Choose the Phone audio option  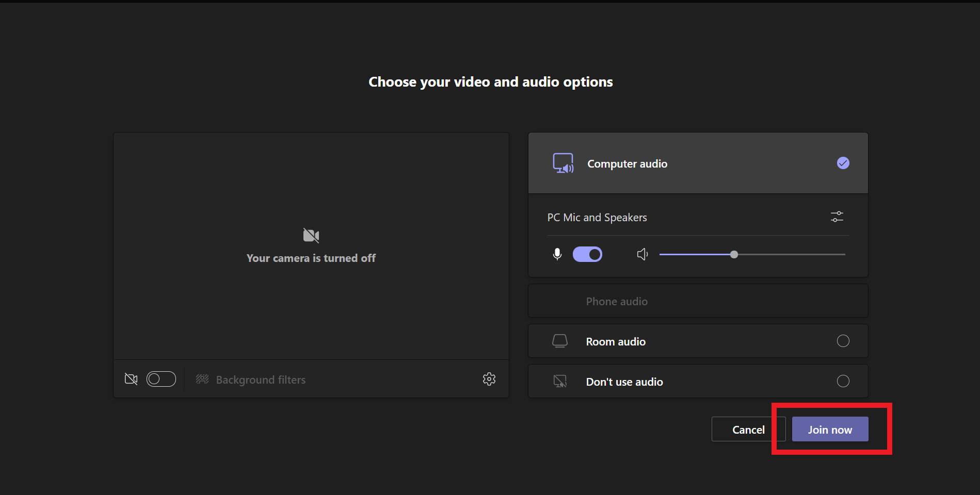click(698, 301)
